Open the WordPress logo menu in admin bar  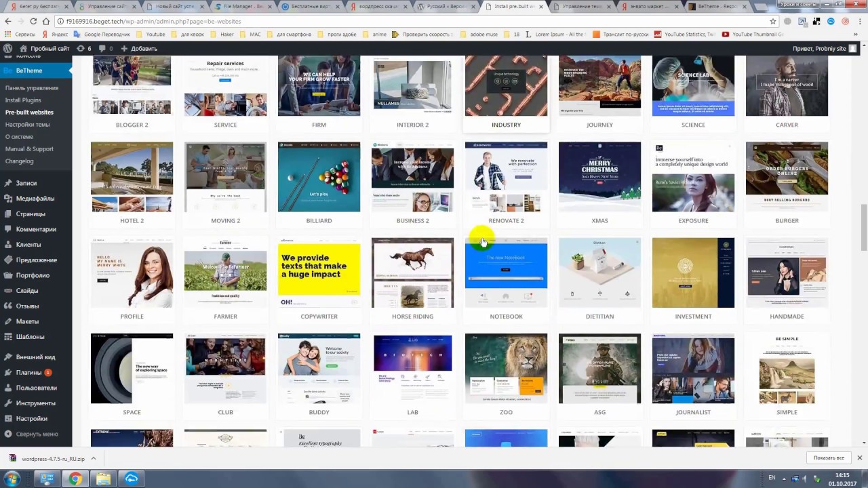tap(7, 49)
